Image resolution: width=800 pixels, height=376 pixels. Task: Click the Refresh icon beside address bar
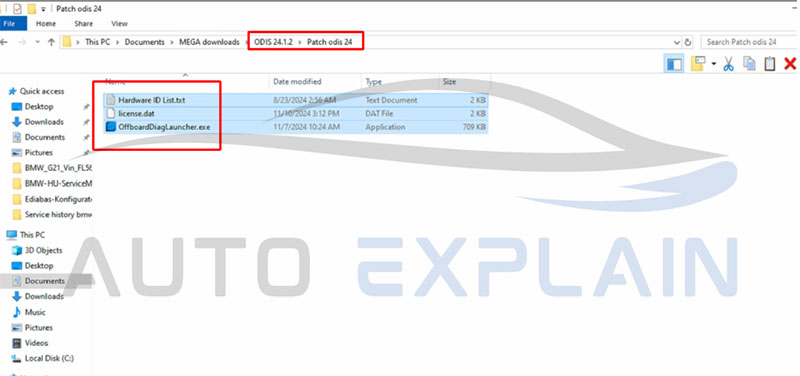tap(688, 42)
